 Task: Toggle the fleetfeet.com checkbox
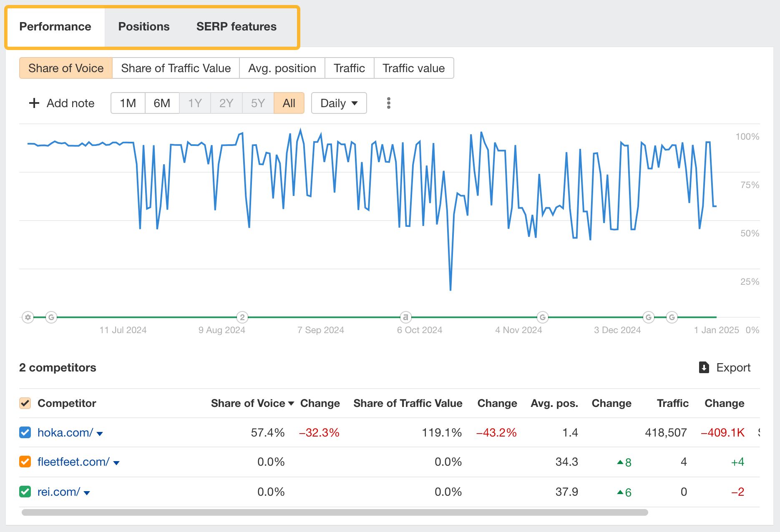[x=25, y=462]
